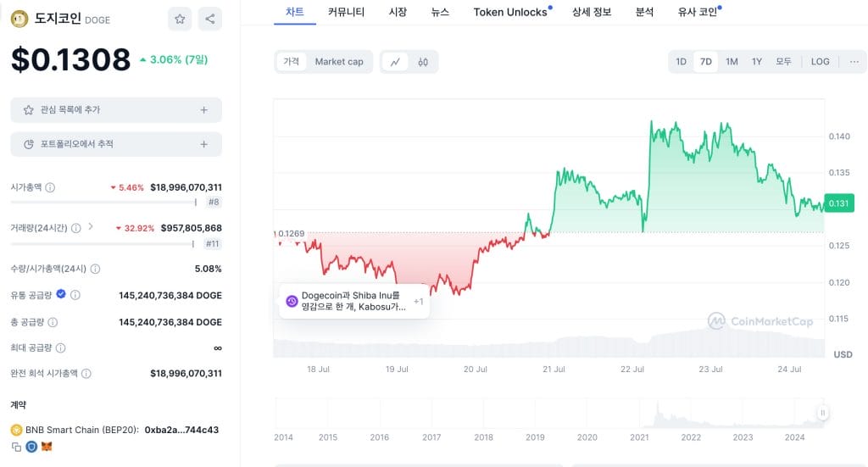Viewport: 868px width, 467px height.
Task: Open the 뉴스 tab
Action: 440,12
